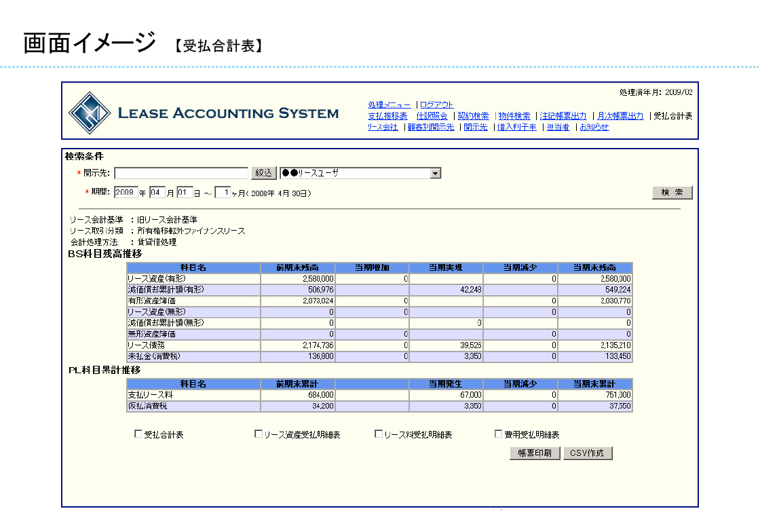
Task: Click the value 684,000 in PL table
Action: pyautogui.click(x=321, y=395)
